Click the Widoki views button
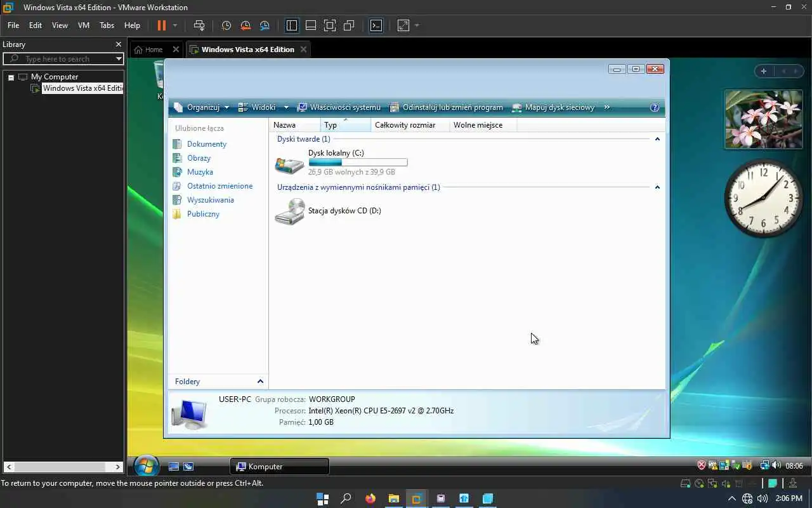The image size is (812, 508). [258, 107]
